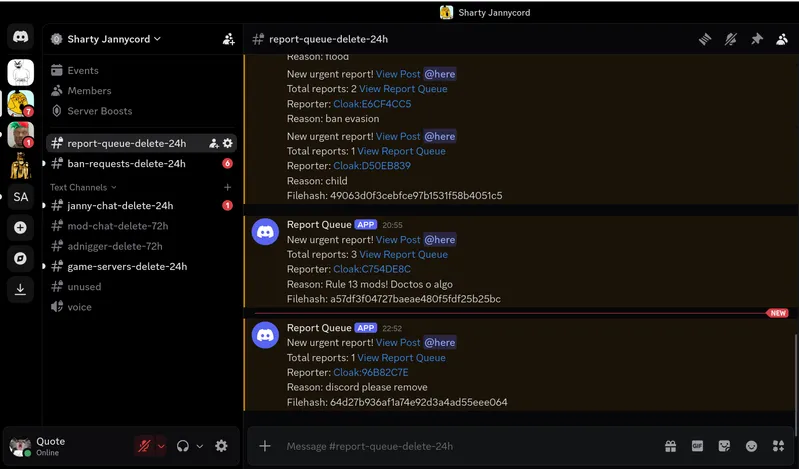Click @here mention in 22:52 report
799x469 pixels.
tap(440, 343)
